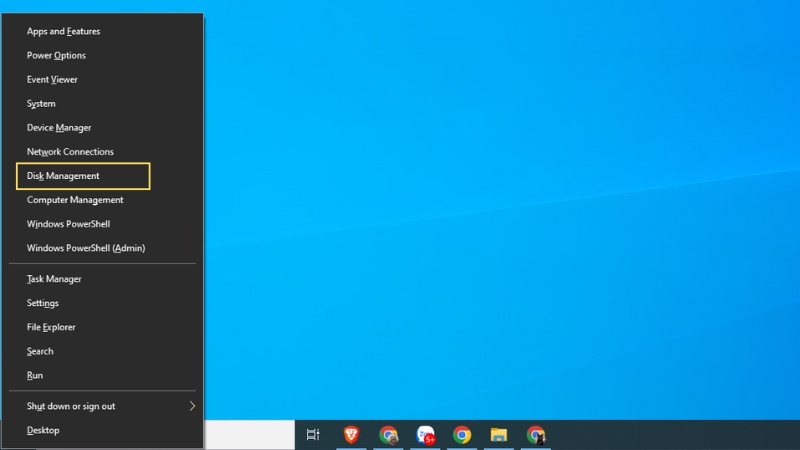Launch Task Manager from the menu

(54, 279)
